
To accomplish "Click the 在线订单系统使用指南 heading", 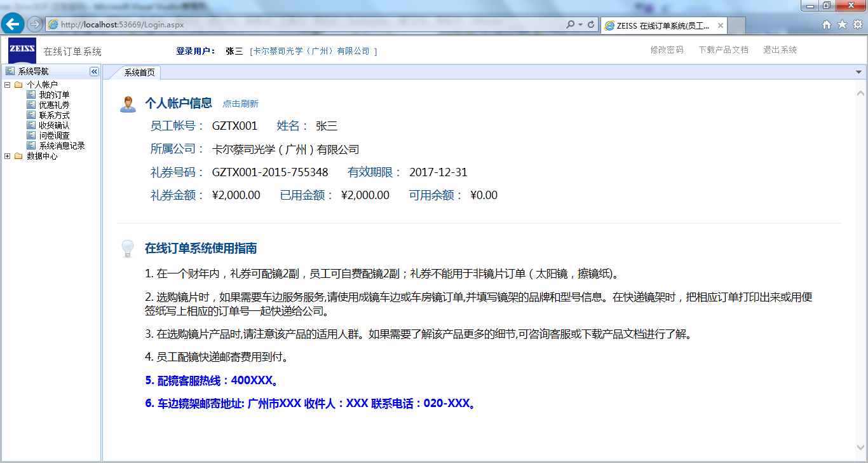I will point(201,248).
